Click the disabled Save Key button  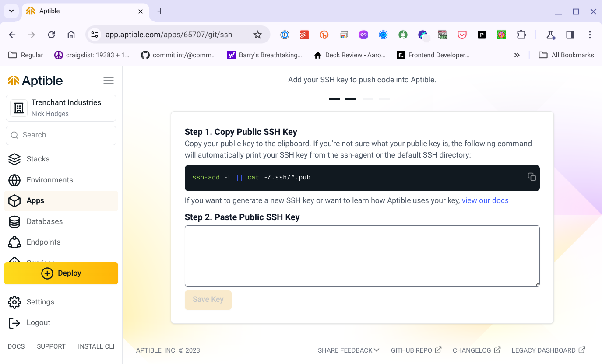pos(208,300)
